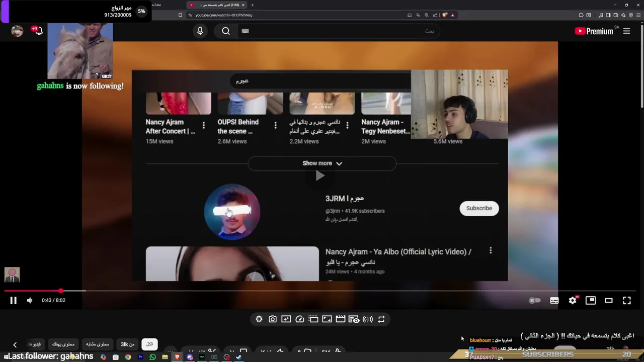Open the settings cog in the tools bar below the player

[259, 319]
